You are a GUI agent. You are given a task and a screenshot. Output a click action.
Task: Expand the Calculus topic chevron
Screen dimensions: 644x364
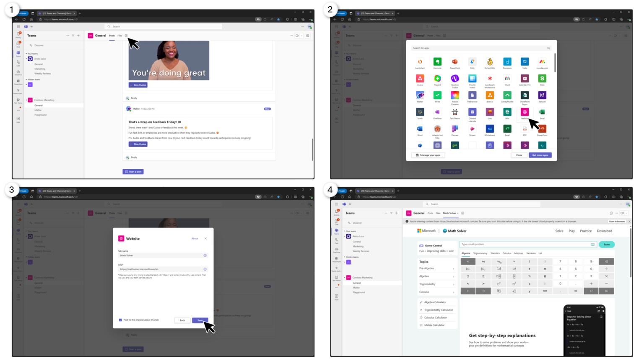[453, 292]
